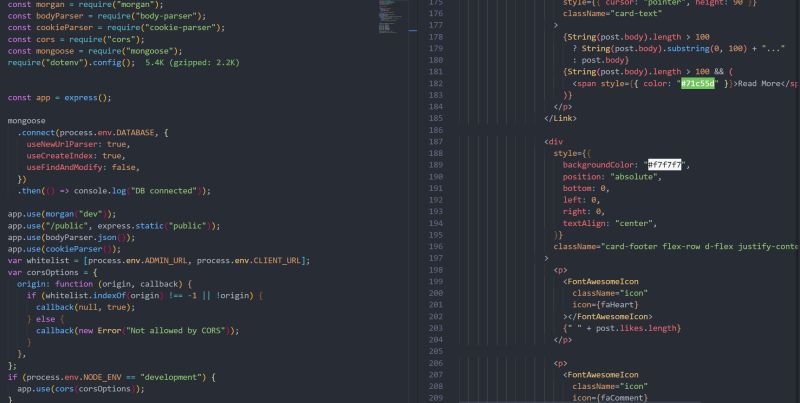The height and width of the screenshot is (403, 800).
Task: Click the white #f7f7f7 color swatch
Action: pos(665,165)
